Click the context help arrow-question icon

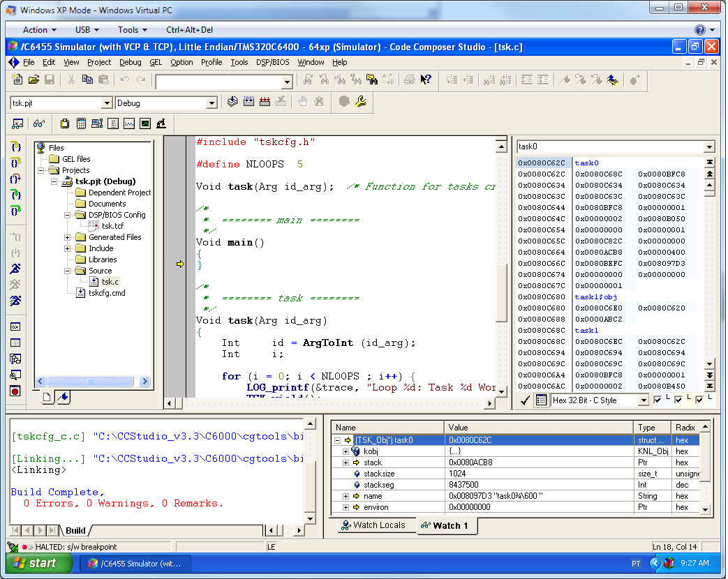426,80
